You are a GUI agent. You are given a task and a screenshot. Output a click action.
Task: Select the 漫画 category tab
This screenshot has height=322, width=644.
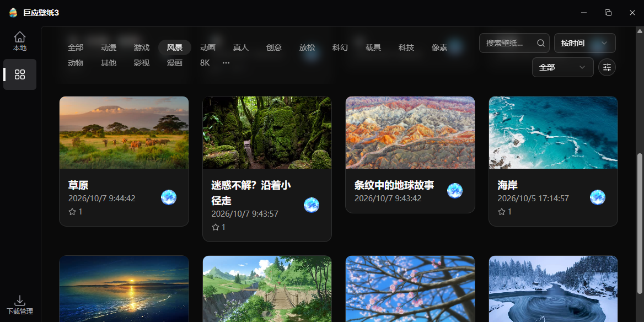click(x=175, y=63)
